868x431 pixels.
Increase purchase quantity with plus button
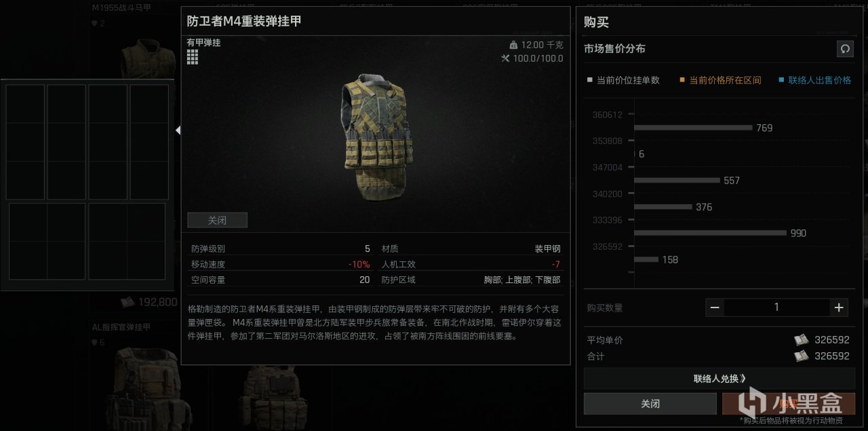(x=839, y=307)
